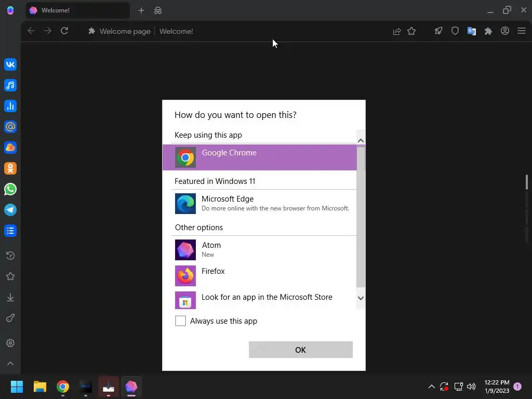Click the rocket toolbar icon
The height and width of the screenshot is (399, 532).
[438, 31]
